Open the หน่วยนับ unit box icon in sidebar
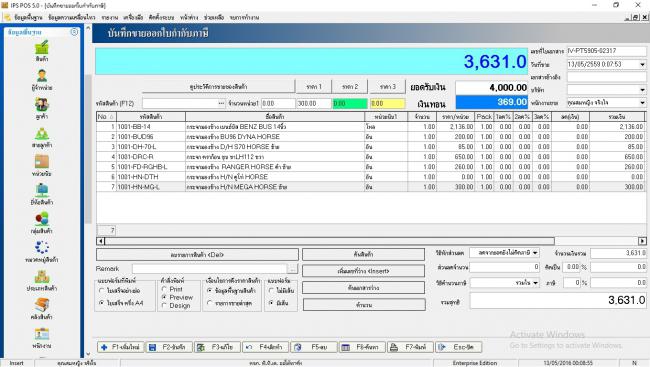Screen dimensions: 650x367 pos(41,162)
